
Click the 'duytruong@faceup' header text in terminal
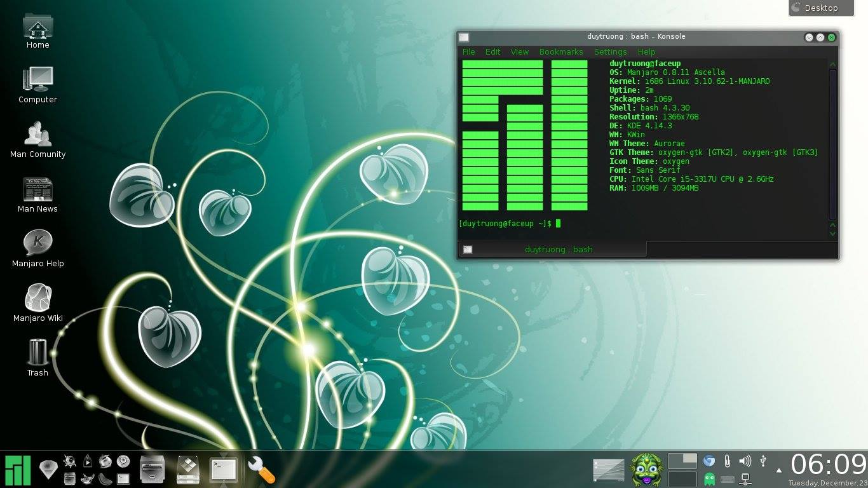[x=645, y=64]
